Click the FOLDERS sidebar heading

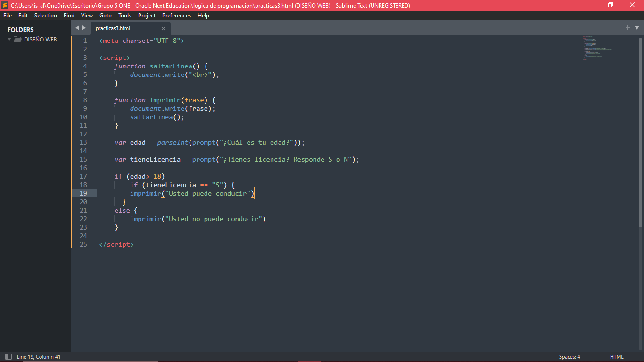pos(21,30)
